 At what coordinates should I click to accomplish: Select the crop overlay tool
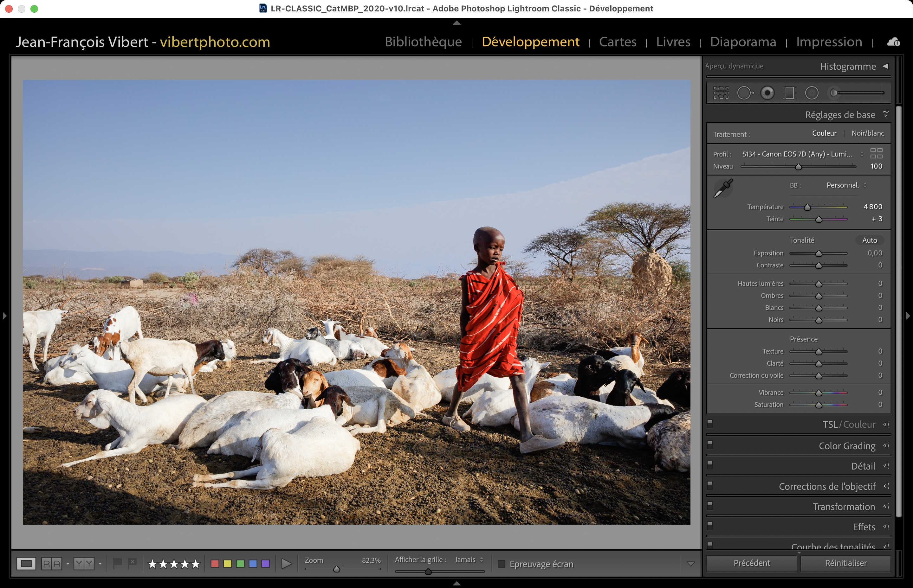(x=721, y=93)
